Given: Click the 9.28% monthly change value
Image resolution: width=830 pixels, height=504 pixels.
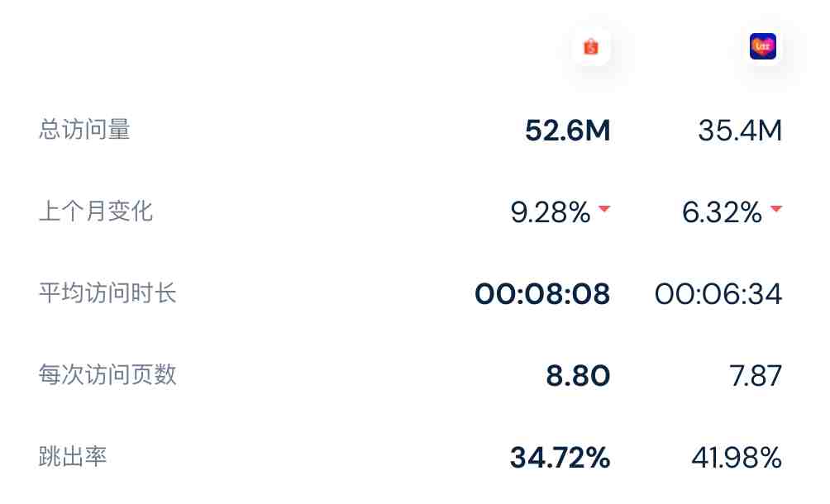Looking at the screenshot, I should (x=551, y=212).
